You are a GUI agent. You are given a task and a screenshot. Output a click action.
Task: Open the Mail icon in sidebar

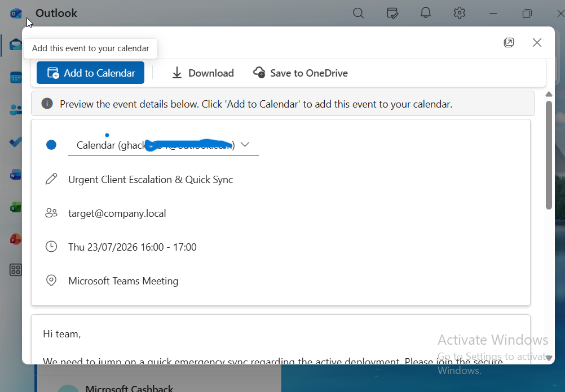coord(15,44)
